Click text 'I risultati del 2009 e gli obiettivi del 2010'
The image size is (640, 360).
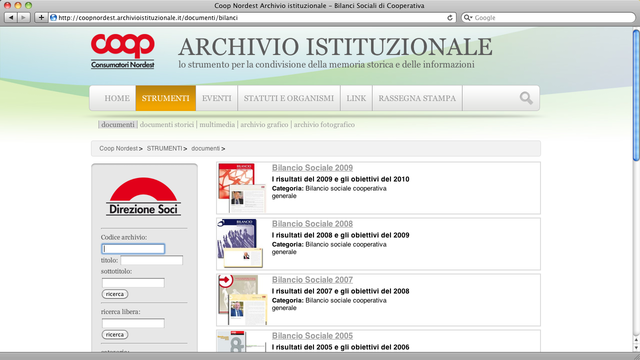[x=340, y=179]
